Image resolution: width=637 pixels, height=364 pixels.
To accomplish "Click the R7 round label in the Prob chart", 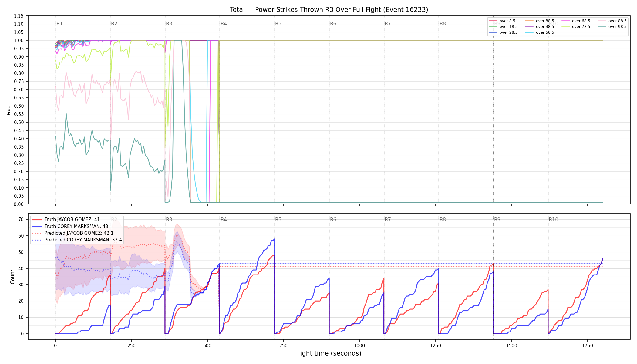I will click(388, 24).
